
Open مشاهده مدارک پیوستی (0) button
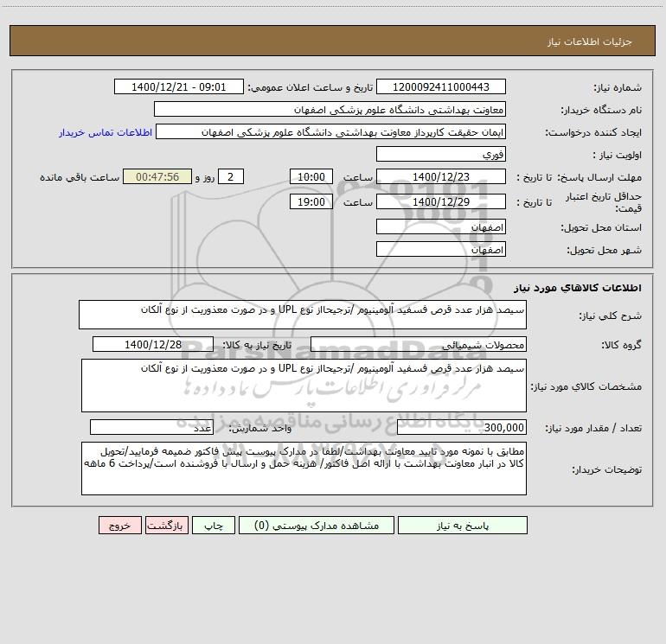pyautogui.click(x=317, y=525)
